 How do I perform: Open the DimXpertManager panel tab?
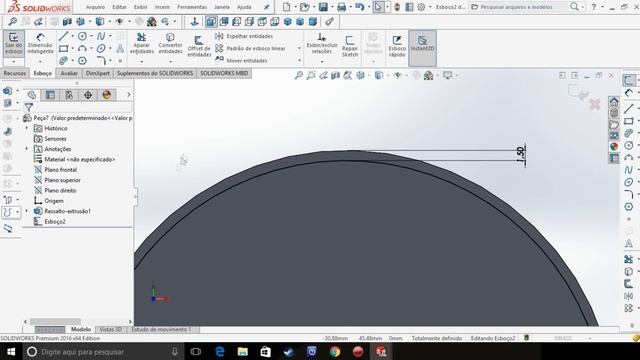pos(88,95)
